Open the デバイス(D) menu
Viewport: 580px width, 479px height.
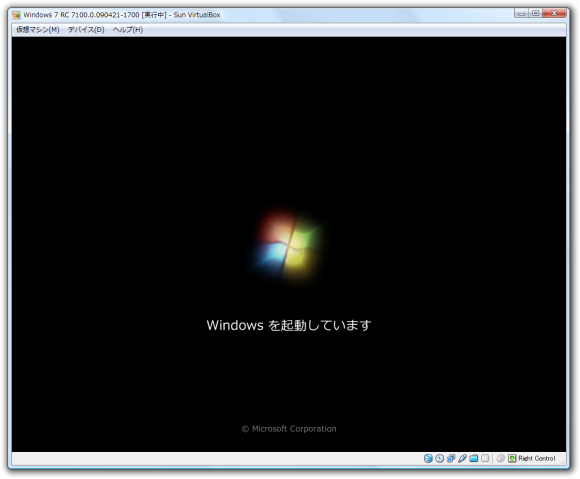pos(86,30)
